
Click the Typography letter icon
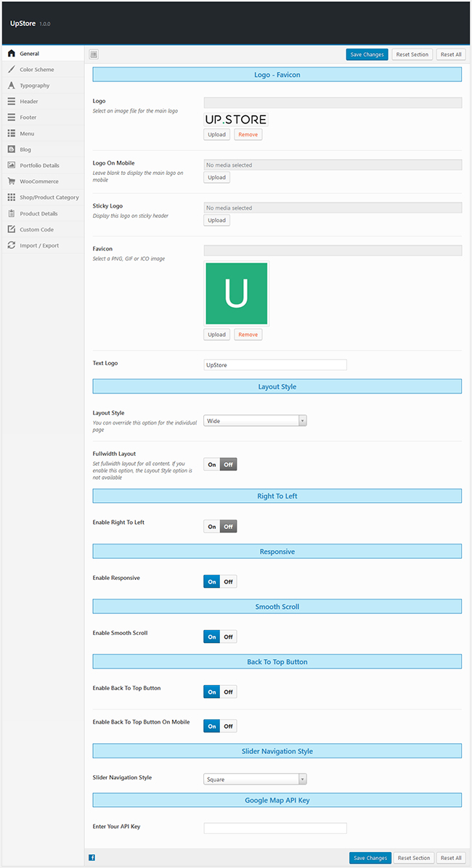point(11,86)
